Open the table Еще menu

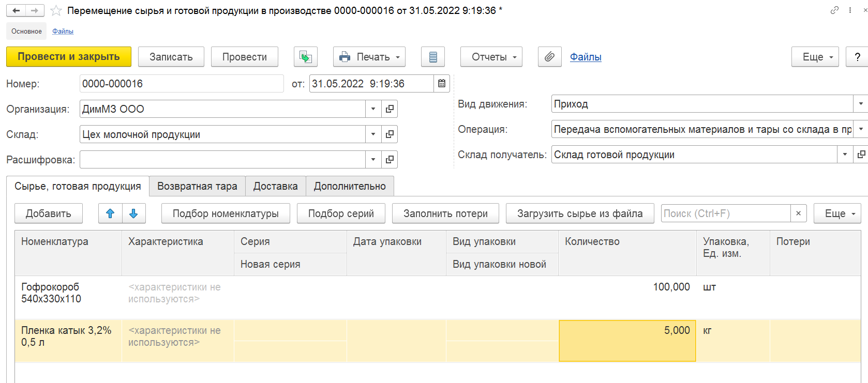click(837, 213)
